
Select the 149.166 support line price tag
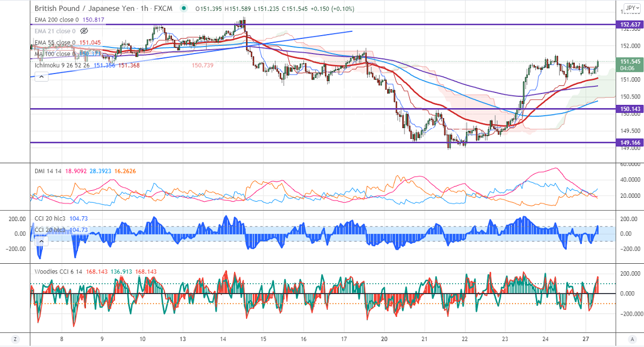point(630,143)
